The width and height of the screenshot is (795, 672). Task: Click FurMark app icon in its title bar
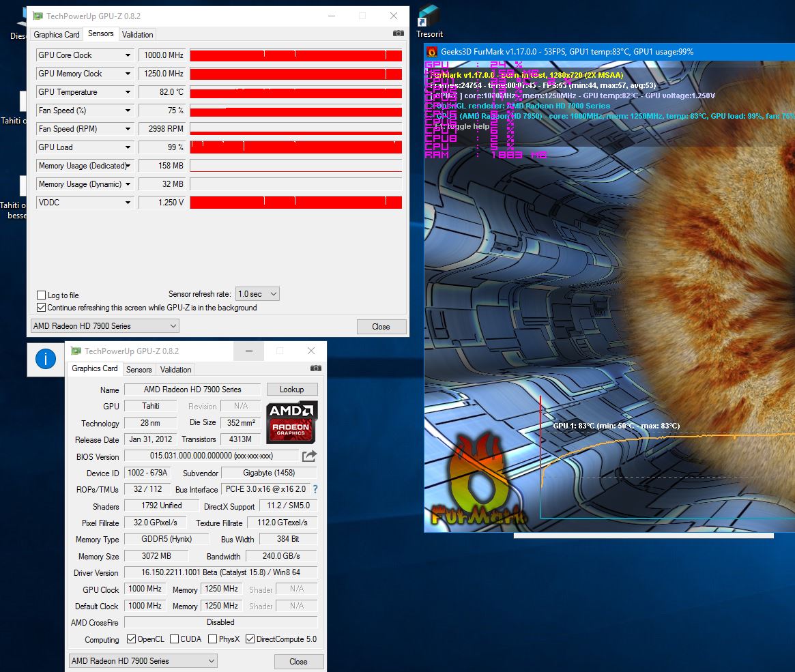[x=432, y=52]
